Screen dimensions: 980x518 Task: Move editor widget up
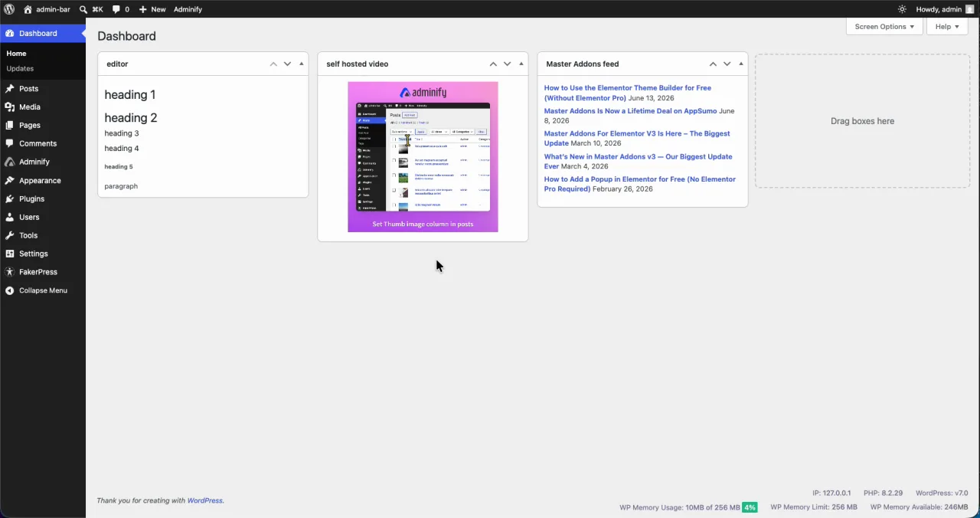click(273, 64)
